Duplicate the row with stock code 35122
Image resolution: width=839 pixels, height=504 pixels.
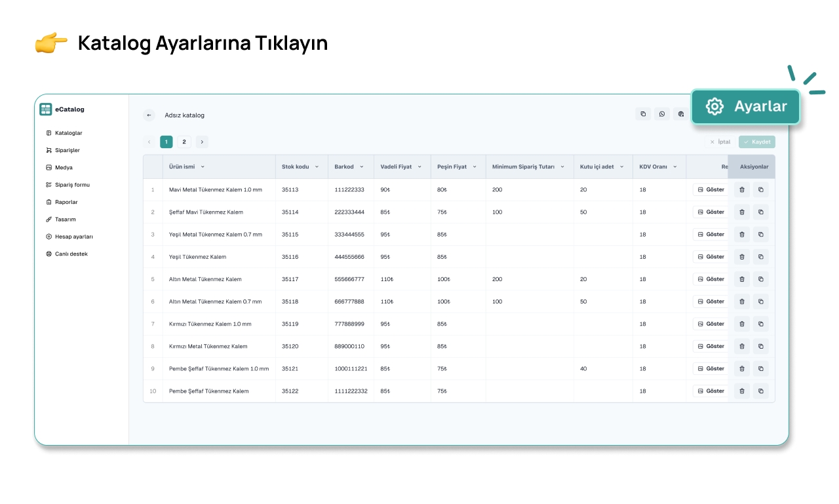pyautogui.click(x=760, y=391)
